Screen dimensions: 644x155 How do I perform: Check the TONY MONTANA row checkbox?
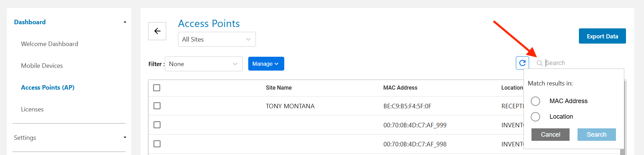[157, 106]
